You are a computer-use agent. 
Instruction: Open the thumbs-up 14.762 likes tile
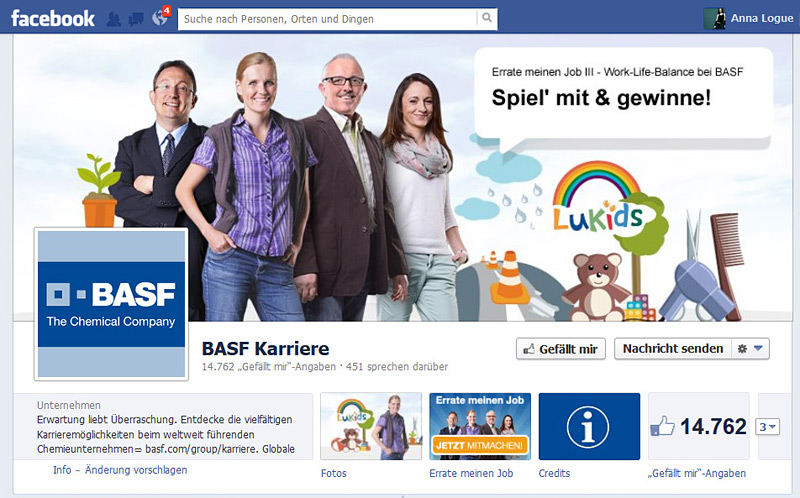(x=698, y=426)
